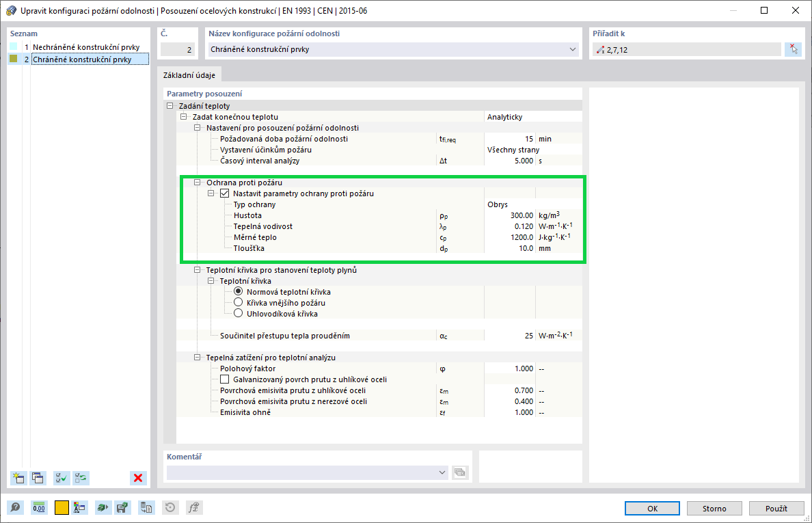Open the help speech bubble icon
This screenshot has height=523, width=812.
pos(16,508)
